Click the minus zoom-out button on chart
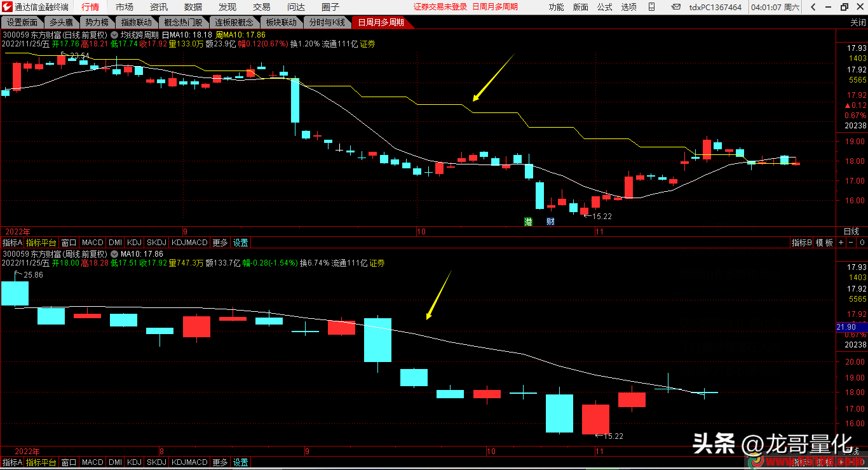This screenshot has width=868, height=470. pos(851,243)
